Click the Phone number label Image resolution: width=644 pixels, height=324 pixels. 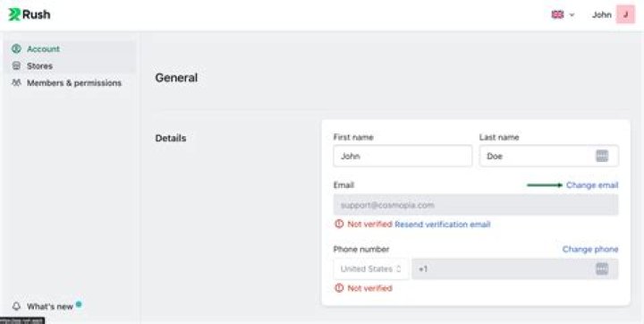click(x=361, y=249)
